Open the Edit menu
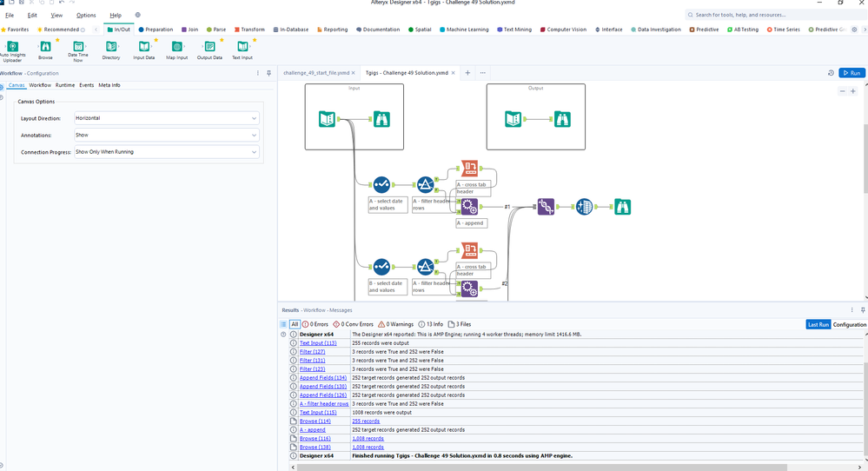Viewport: 868px width, 471px height. coord(32,15)
